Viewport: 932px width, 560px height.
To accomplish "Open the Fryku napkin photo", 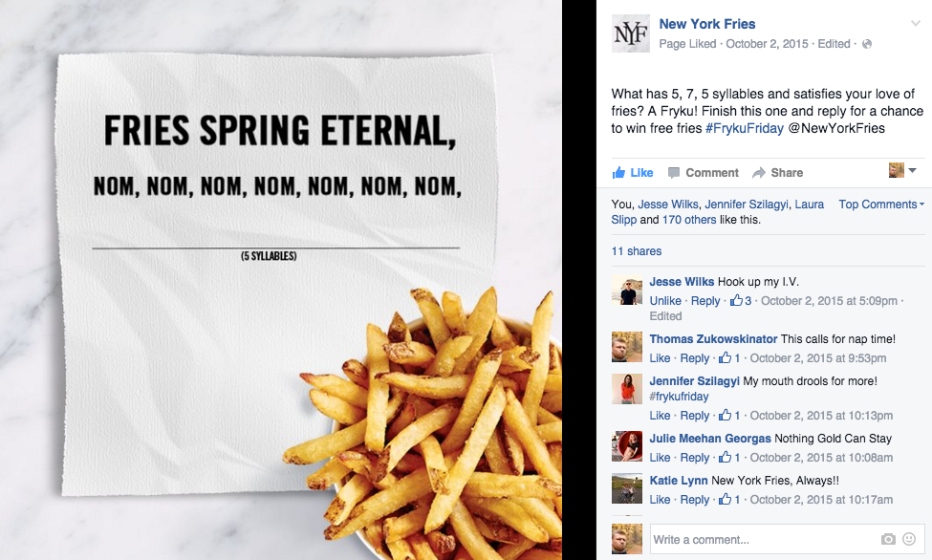I will point(280,280).
